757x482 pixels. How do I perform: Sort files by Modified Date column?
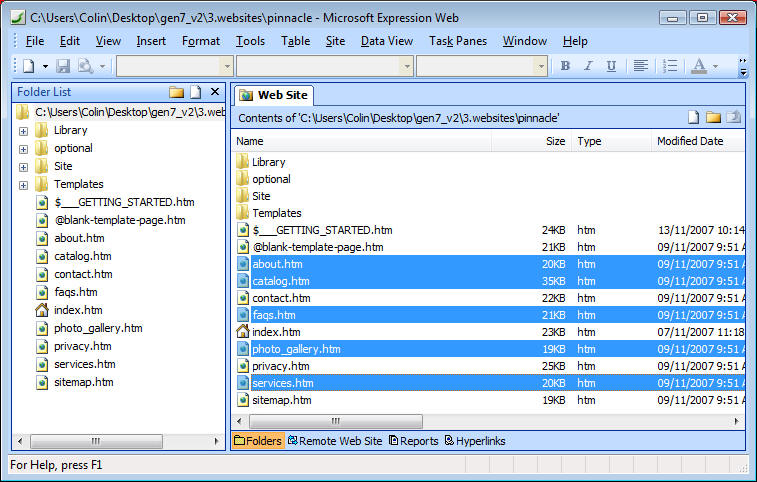(x=690, y=141)
